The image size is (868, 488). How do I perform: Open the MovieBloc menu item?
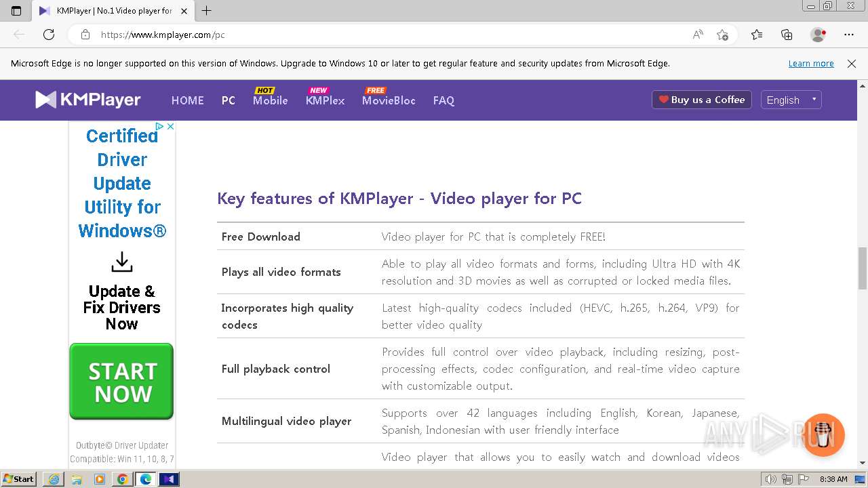coord(389,100)
